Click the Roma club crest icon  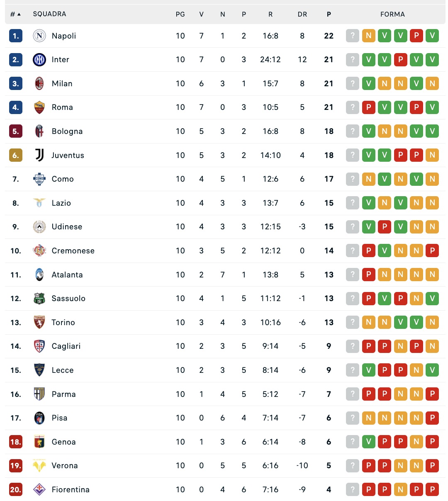[39, 107]
